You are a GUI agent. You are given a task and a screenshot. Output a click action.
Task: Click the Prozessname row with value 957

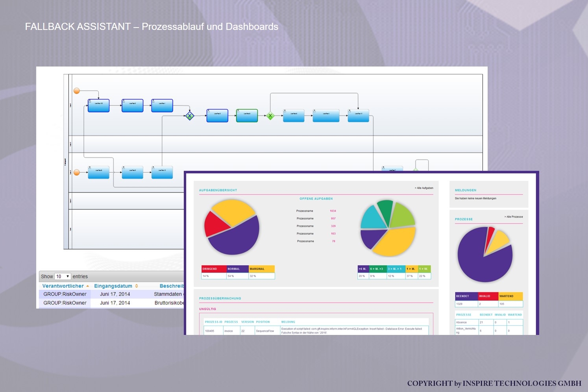[316, 218]
